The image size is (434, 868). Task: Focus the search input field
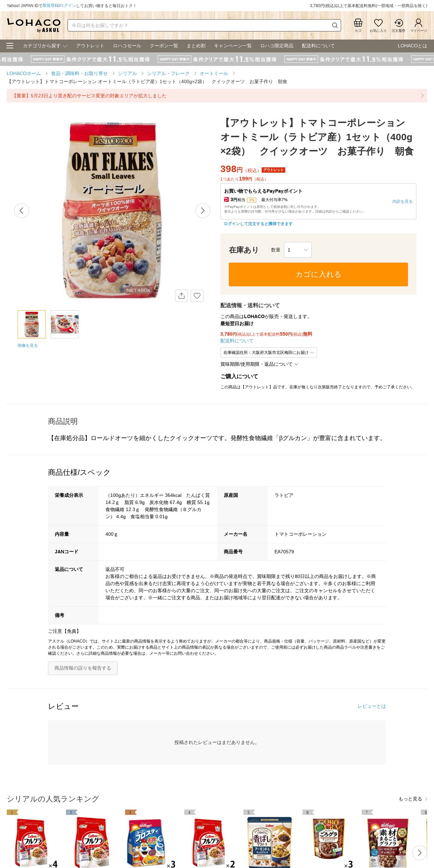click(x=199, y=25)
